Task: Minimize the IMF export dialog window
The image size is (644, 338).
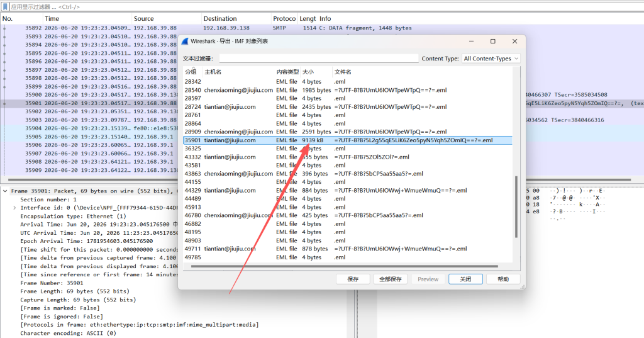Action: click(472, 41)
